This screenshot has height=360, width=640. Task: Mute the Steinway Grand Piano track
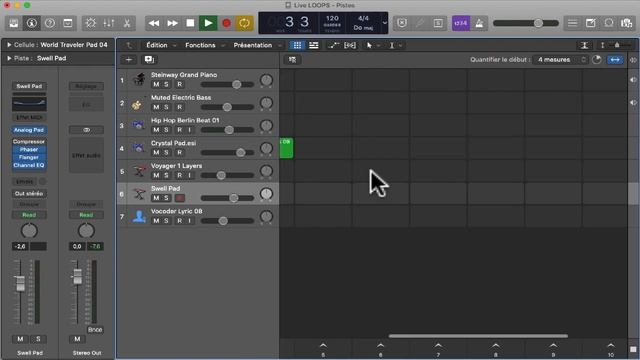pyautogui.click(x=156, y=84)
